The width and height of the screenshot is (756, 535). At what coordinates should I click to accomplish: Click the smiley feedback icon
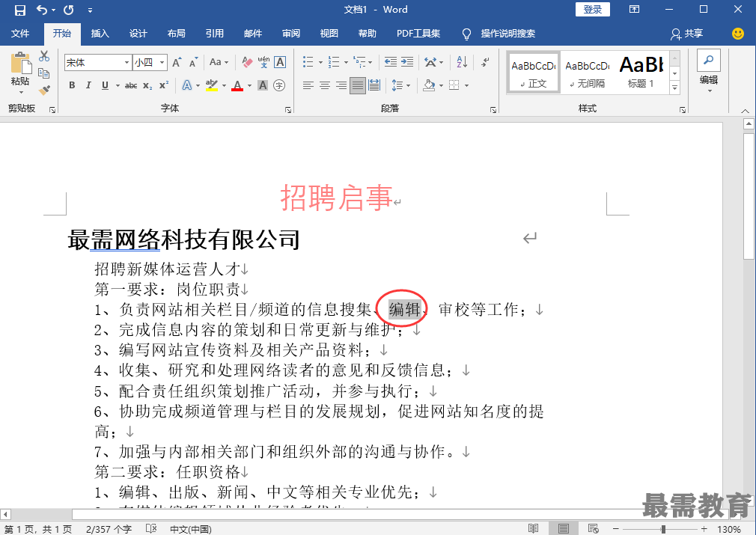click(738, 33)
